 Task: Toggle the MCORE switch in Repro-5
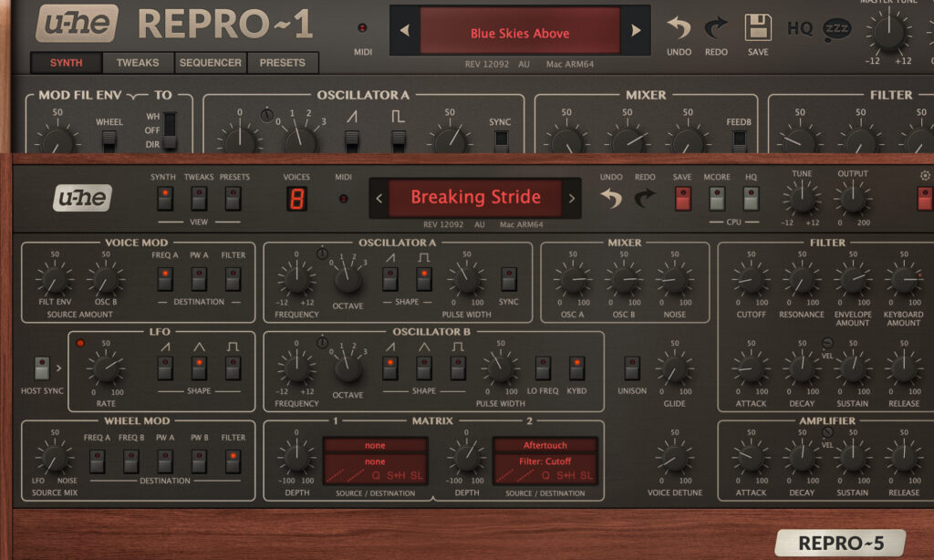[717, 198]
